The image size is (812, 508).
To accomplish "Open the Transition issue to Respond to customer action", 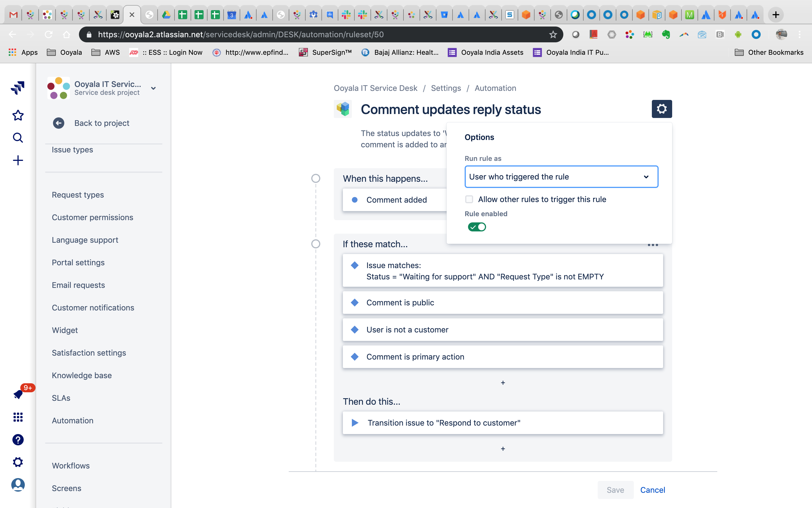I will (503, 423).
